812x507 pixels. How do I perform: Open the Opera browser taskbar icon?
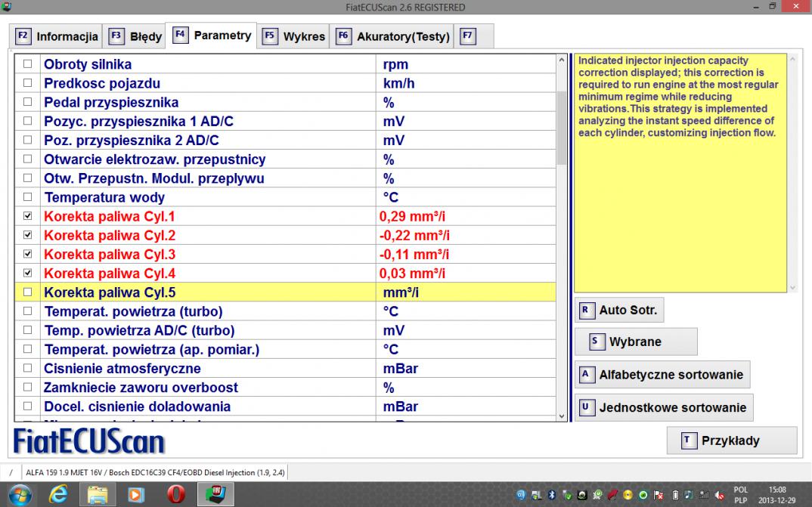tap(176, 495)
